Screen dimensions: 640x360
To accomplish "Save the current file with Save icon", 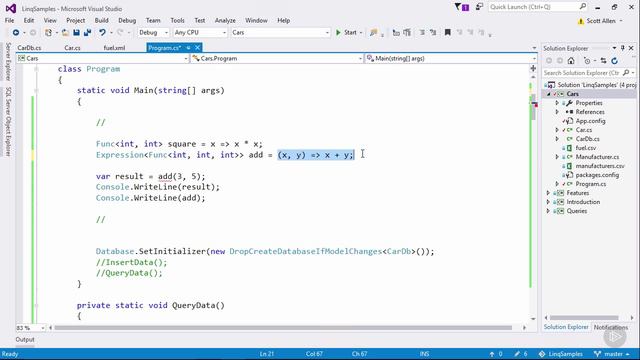I will 76,33.
